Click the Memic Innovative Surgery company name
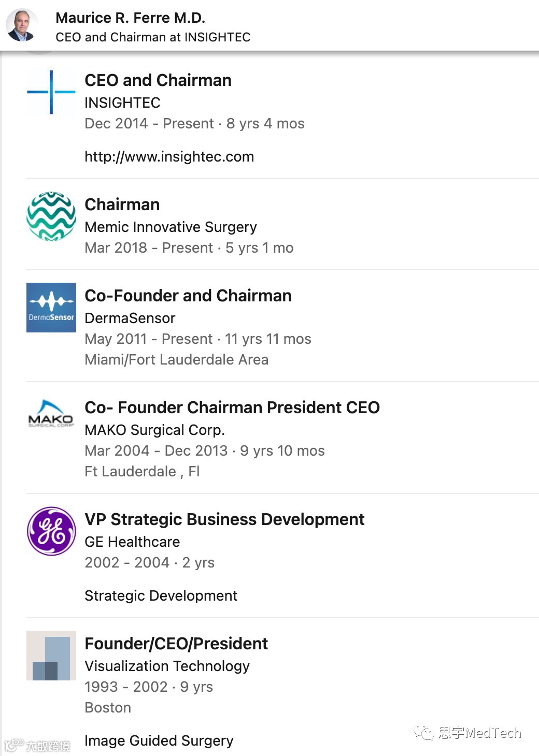The height and width of the screenshot is (756, 539). (x=171, y=227)
